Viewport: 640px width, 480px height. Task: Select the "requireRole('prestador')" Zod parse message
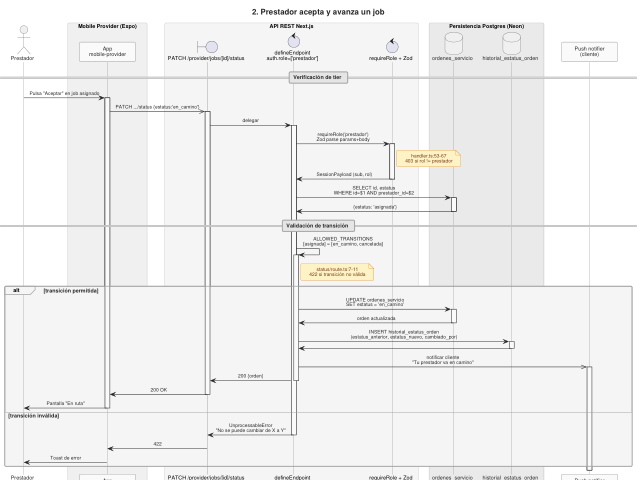pos(343,137)
